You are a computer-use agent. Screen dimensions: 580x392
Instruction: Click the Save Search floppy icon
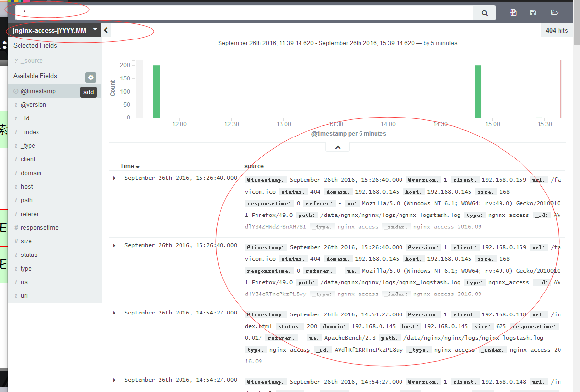533,13
